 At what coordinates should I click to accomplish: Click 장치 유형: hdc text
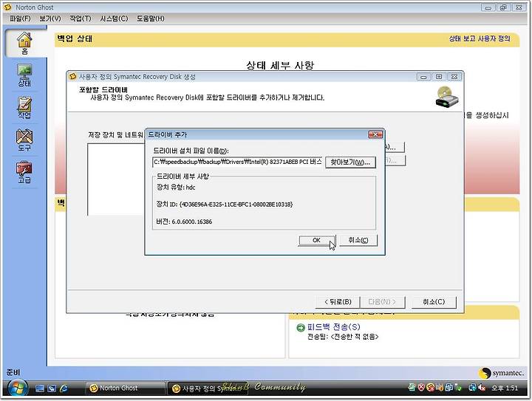(x=175, y=187)
